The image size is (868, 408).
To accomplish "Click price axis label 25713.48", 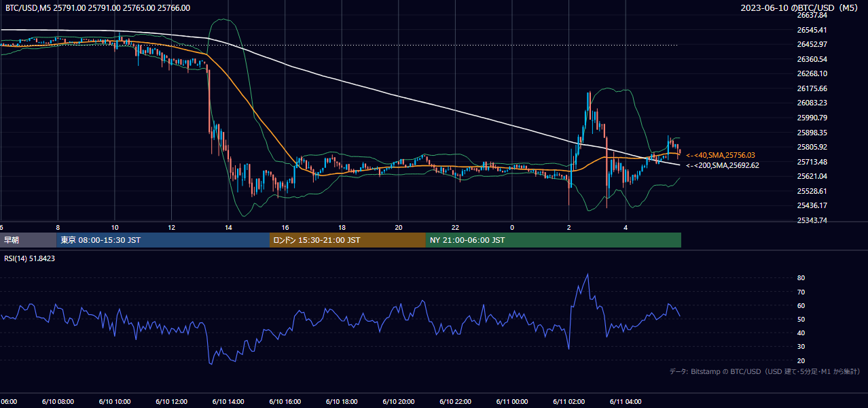I will click(x=812, y=162).
